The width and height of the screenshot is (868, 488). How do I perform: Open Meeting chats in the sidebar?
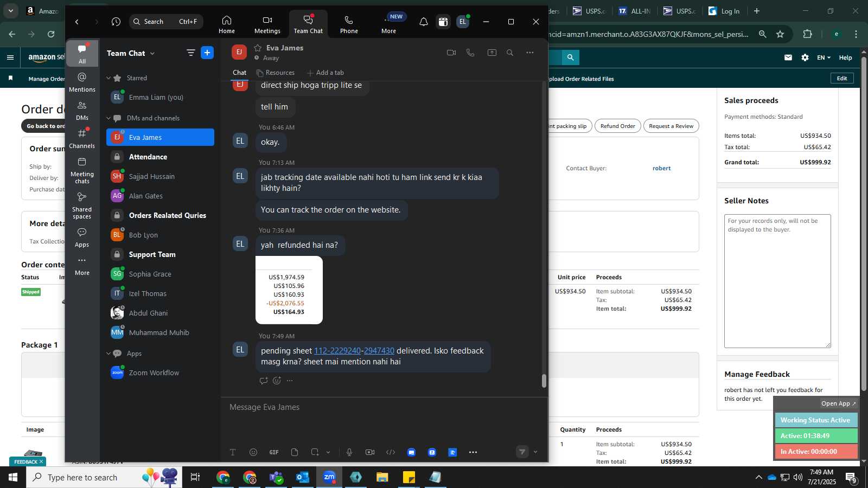click(x=82, y=170)
